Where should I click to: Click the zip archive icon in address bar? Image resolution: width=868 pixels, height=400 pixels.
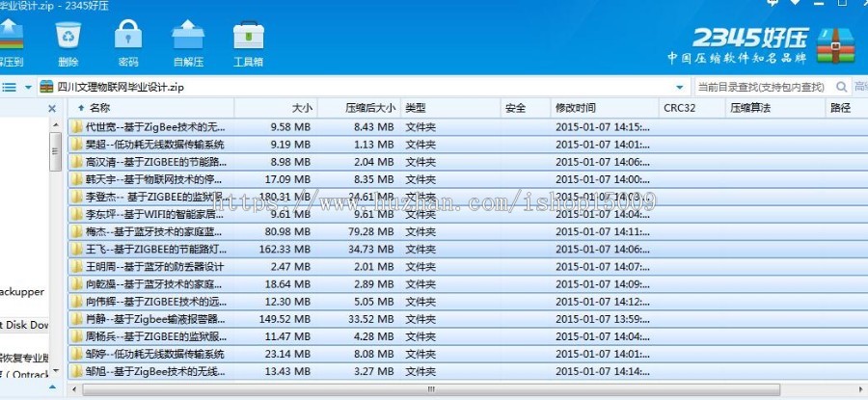pos(47,87)
